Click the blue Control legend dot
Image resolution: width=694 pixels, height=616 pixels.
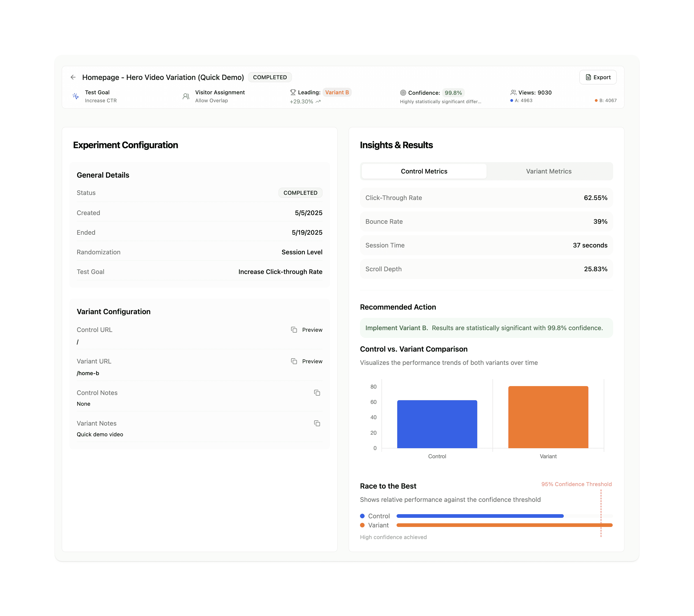pos(362,516)
